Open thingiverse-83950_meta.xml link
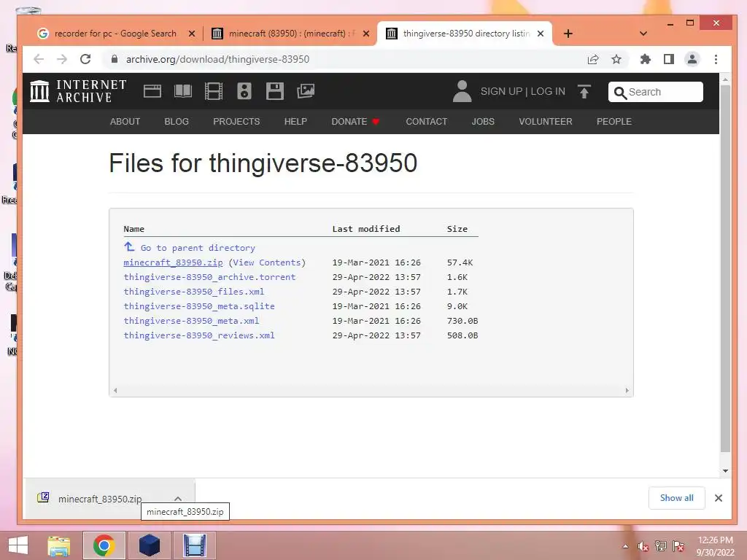747x560 pixels. coord(191,321)
